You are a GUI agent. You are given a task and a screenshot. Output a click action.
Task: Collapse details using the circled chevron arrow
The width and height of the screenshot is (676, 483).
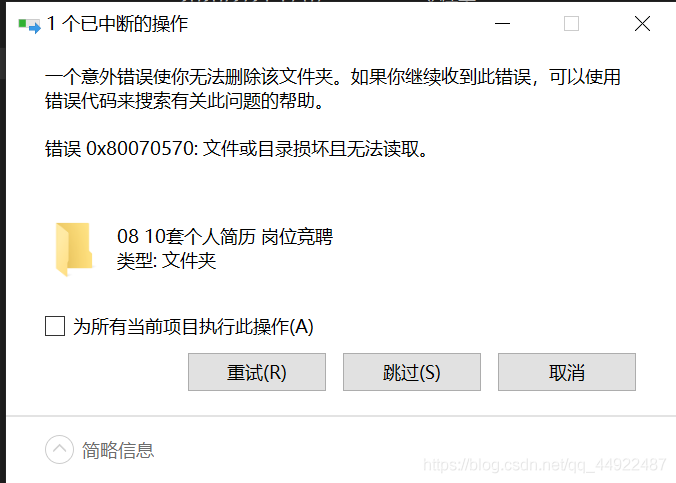59,449
